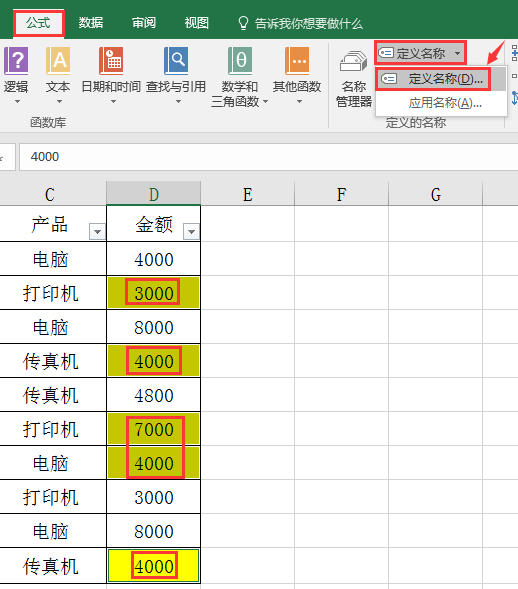
Task: Choose 应用名称(A)... menu entry
Action: tap(441, 103)
